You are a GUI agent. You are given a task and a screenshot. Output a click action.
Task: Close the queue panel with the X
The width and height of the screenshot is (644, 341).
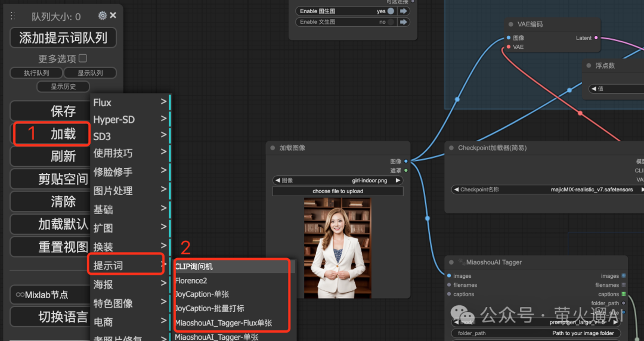113,15
